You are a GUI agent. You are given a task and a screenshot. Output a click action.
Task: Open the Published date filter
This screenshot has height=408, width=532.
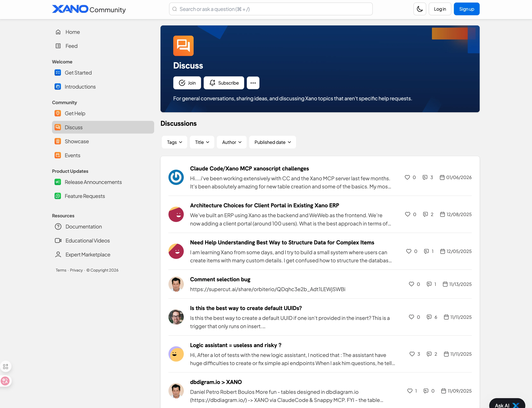pyautogui.click(x=272, y=142)
